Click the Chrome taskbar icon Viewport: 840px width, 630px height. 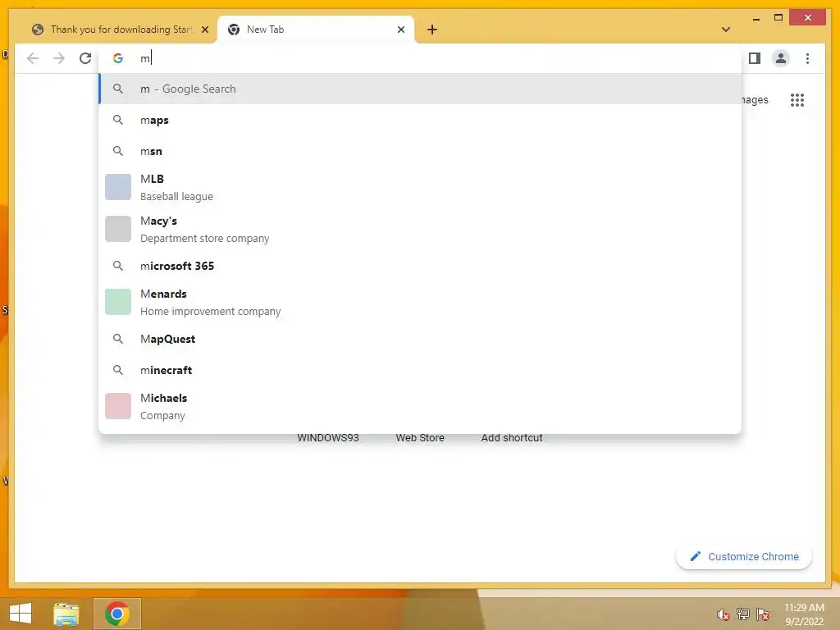pos(116,614)
